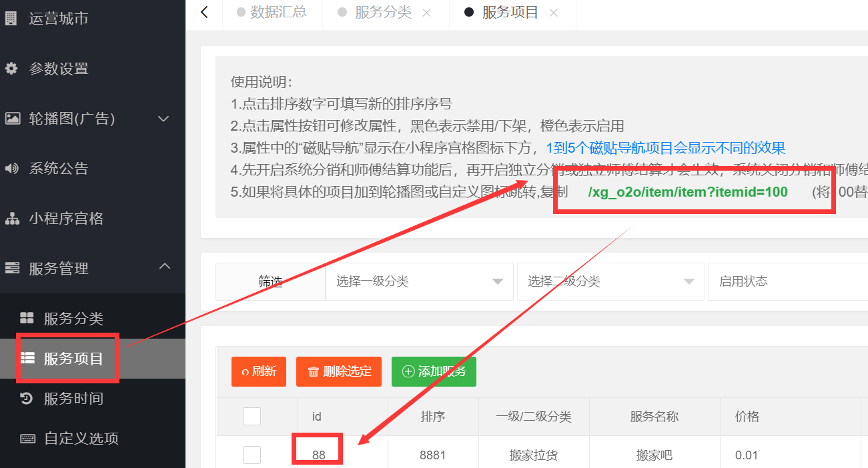
Task: Click the 价格 column header
Action: (747, 417)
